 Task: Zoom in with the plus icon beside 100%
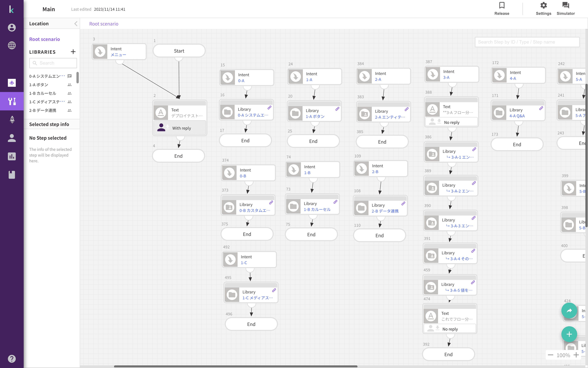pos(576,355)
